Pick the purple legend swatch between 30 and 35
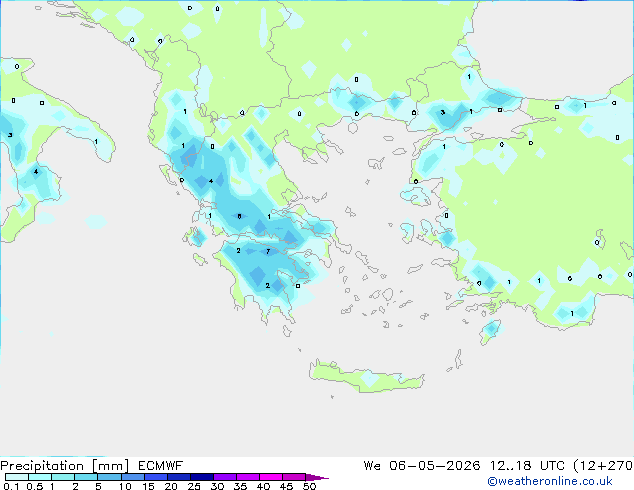The height and width of the screenshot is (490, 634). click(x=225, y=477)
